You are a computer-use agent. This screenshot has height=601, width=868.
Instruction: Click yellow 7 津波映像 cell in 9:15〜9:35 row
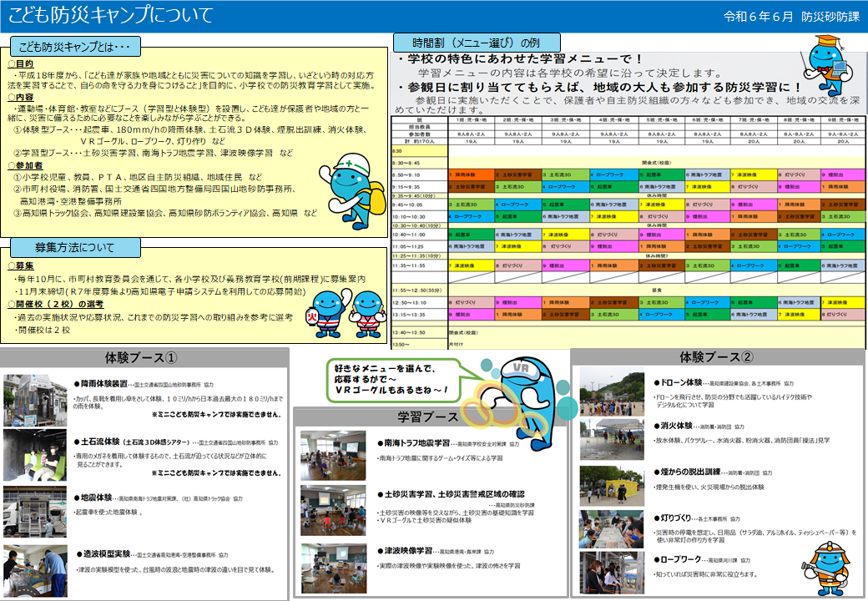[708, 186]
